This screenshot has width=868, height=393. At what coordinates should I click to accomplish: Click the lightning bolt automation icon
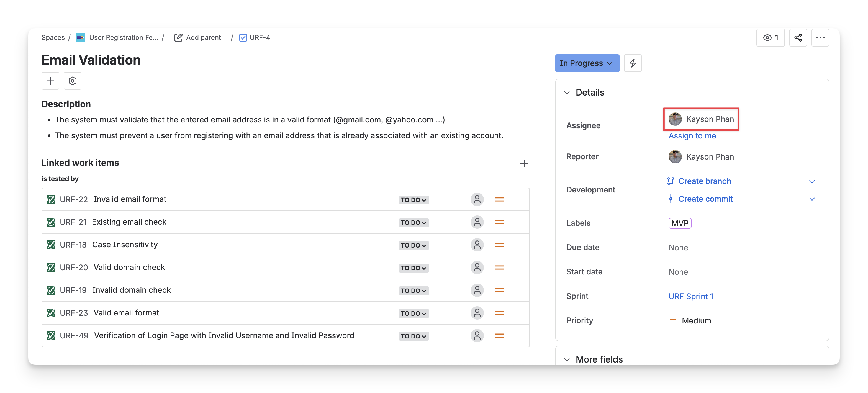633,63
